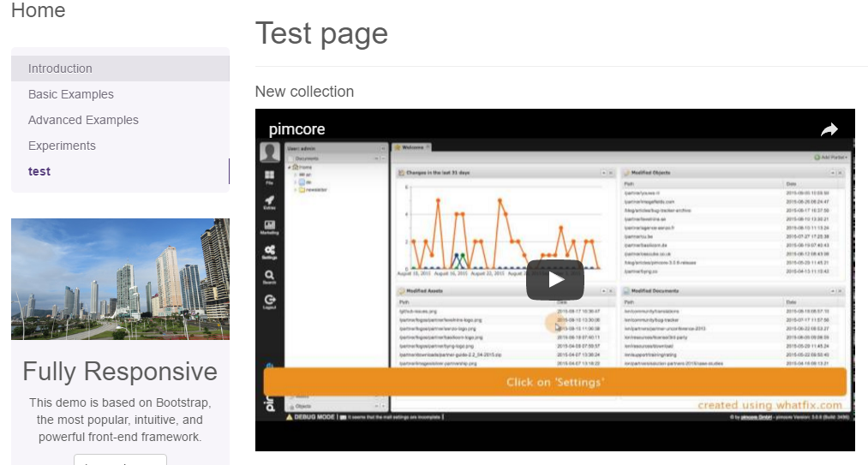Click the File icon in the video sidebar

(270, 176)
